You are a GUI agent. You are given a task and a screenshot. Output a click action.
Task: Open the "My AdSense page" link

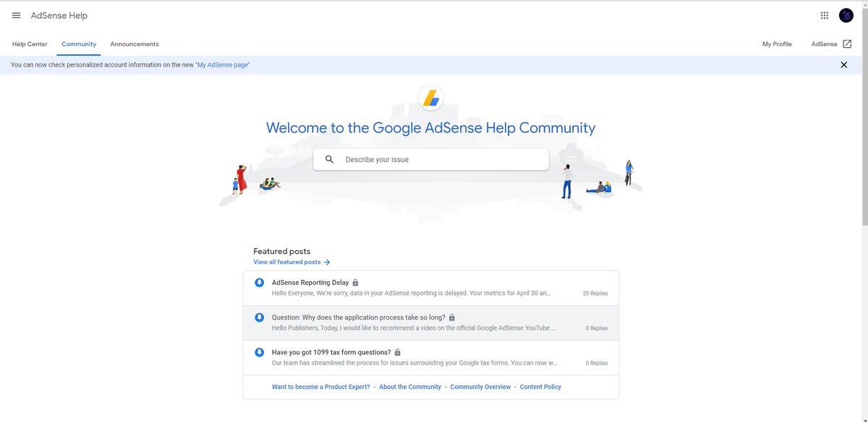[223, 65]
